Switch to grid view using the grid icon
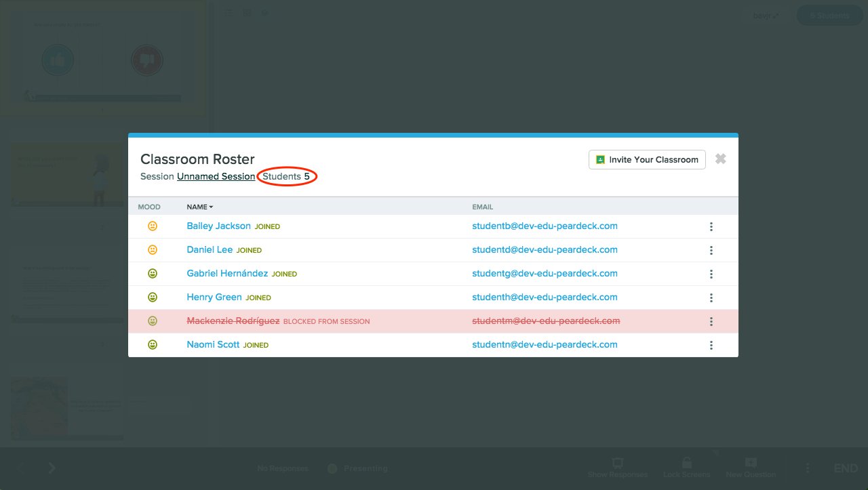Image resolution: width=868 pixels, height=490 pixels. [x=247, y=13]
